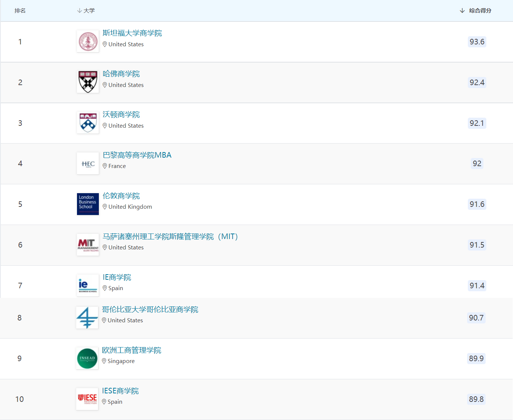Viewport: 513px width, 420px height.
Task: Click Singapore country label
Action: (x=121, y=361)
